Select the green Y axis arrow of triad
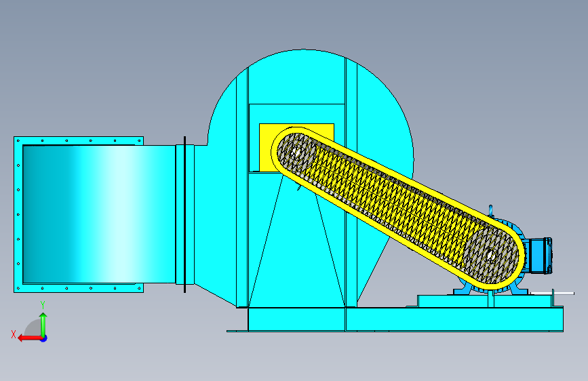This screenshot has height=381, width=588. point(43,324)
